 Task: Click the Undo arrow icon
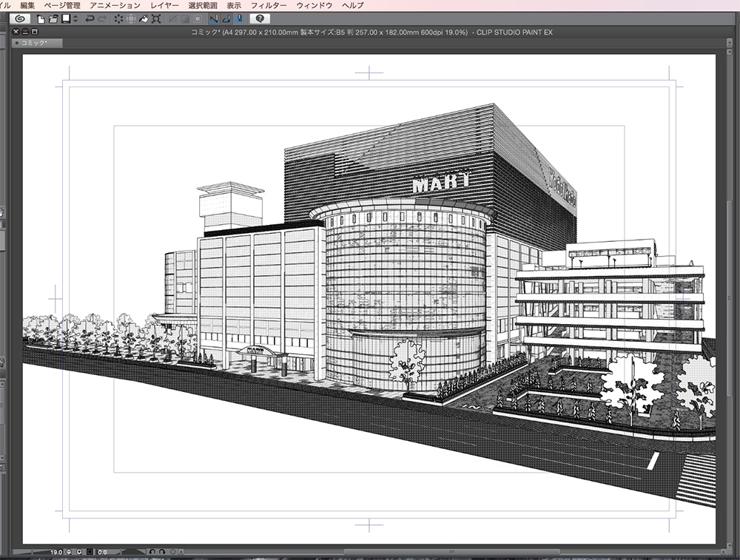coord(90,18)
